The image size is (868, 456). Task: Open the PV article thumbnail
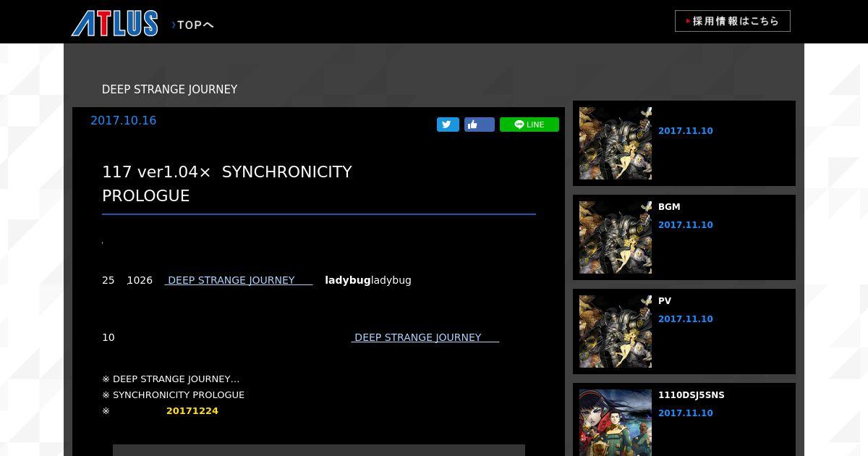tap(616, 332)
